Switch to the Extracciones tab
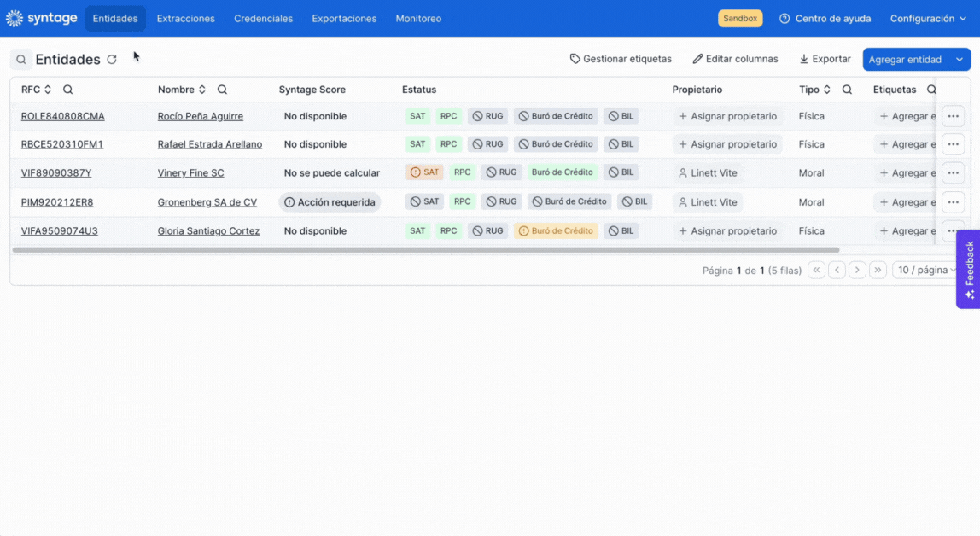 [185, 19]
